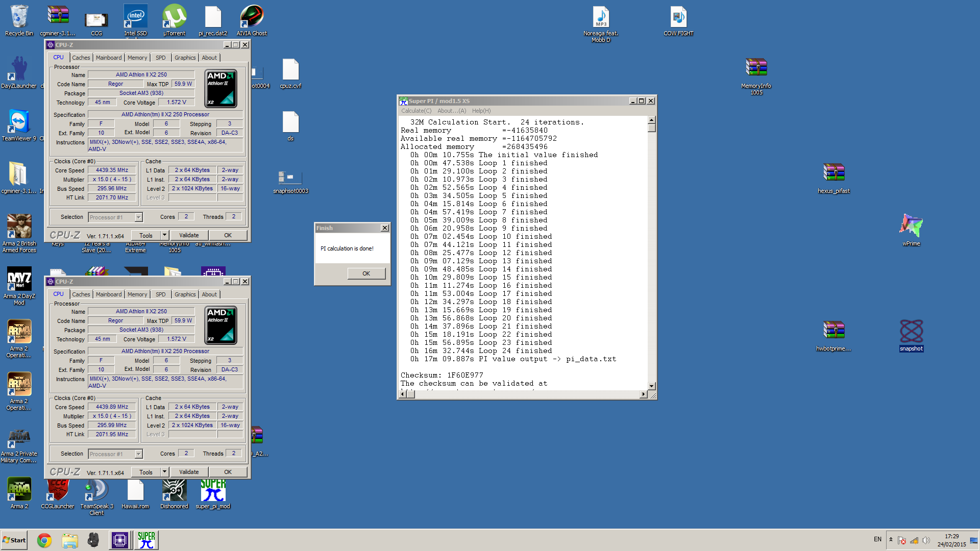
Task: Click Validate in the bottom CPU-Z window
Action: (x=189, y=472)
